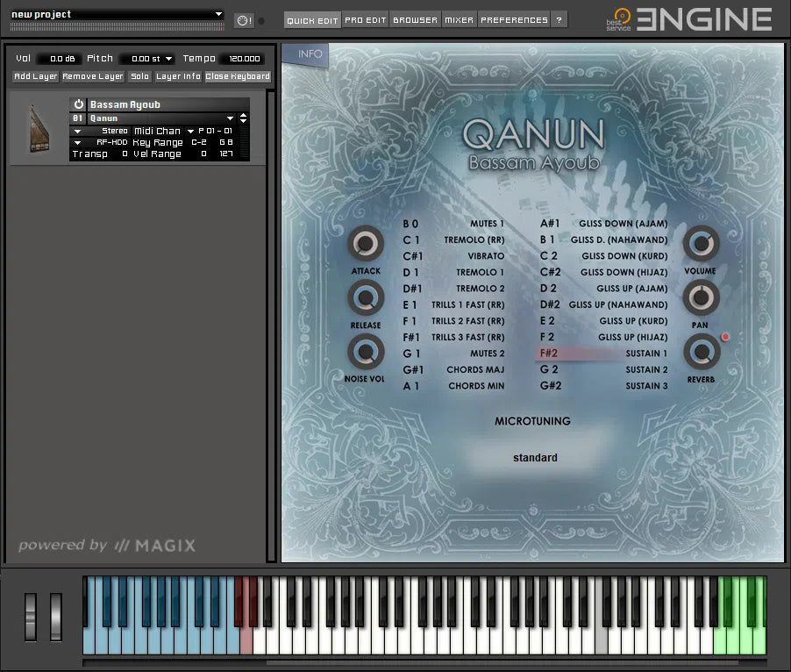
Task: Click the panic icon beside project name
Action: pos(243,20)
